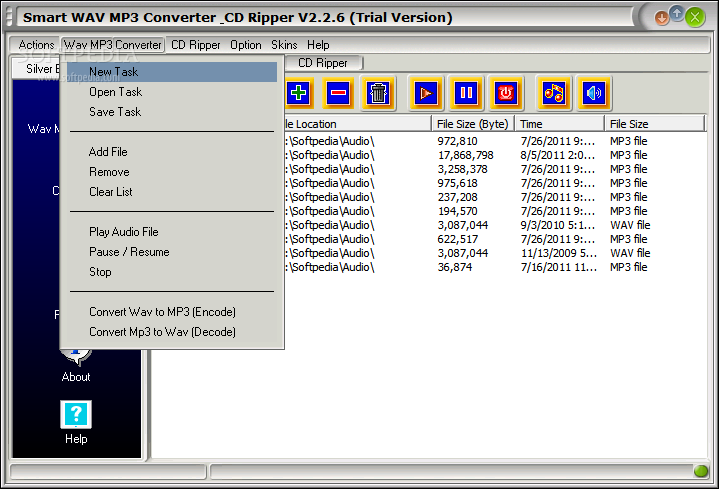Image resolution: width=719 pixels, height=489 pixels.
Task: Select Pause / Resume menu entry
Action: pos(172,252)
